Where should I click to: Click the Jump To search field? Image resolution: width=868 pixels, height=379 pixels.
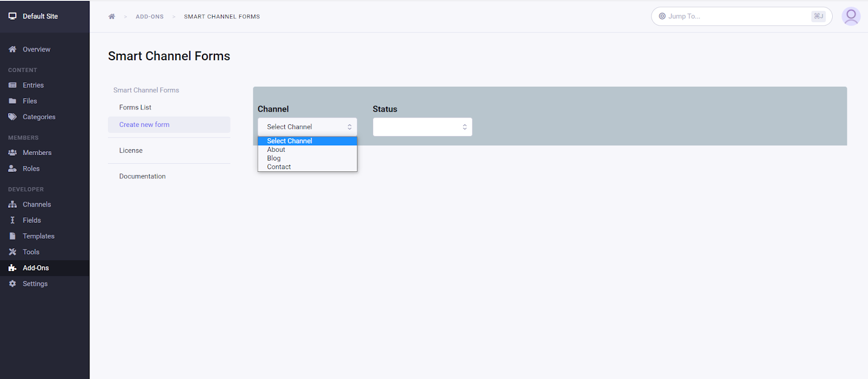[x=742, y=16]
